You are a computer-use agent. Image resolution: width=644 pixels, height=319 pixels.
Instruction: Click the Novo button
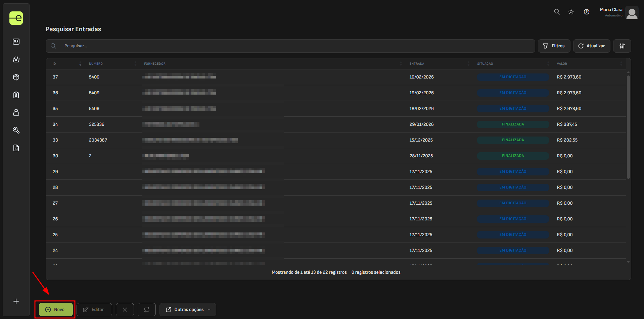[x=56, y=310]
